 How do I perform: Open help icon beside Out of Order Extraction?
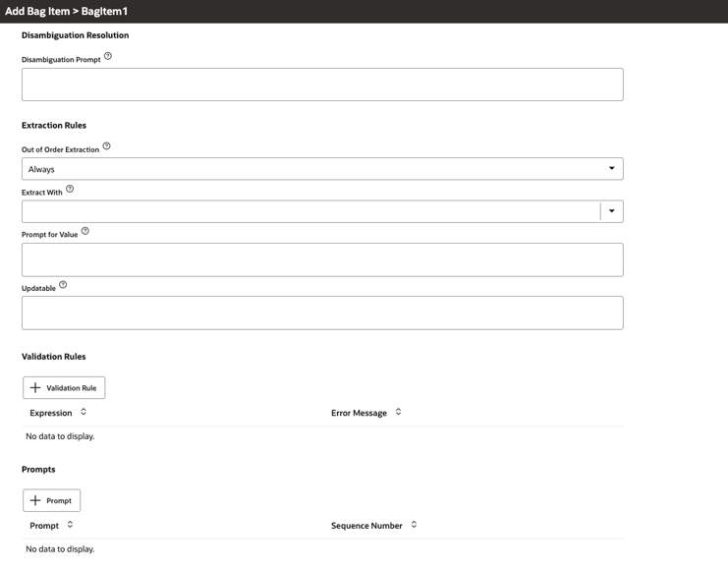point(106,146)
